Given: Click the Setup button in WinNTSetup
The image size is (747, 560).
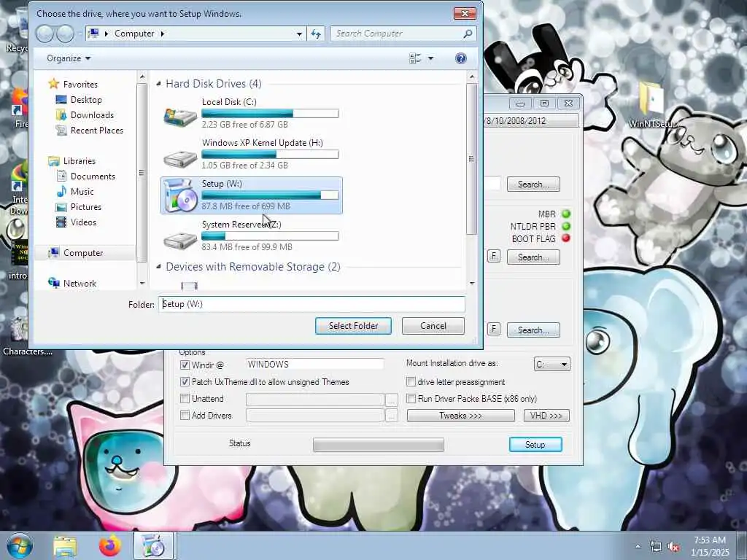Looking at the screenshot, I should [535, 444].
